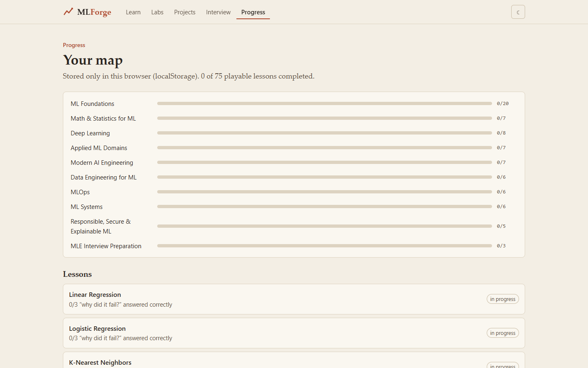Screen dimensions: 588x368
Task: Select the Modern AI Engineering label
Action: pyautogui.click(x=102, y=163)
